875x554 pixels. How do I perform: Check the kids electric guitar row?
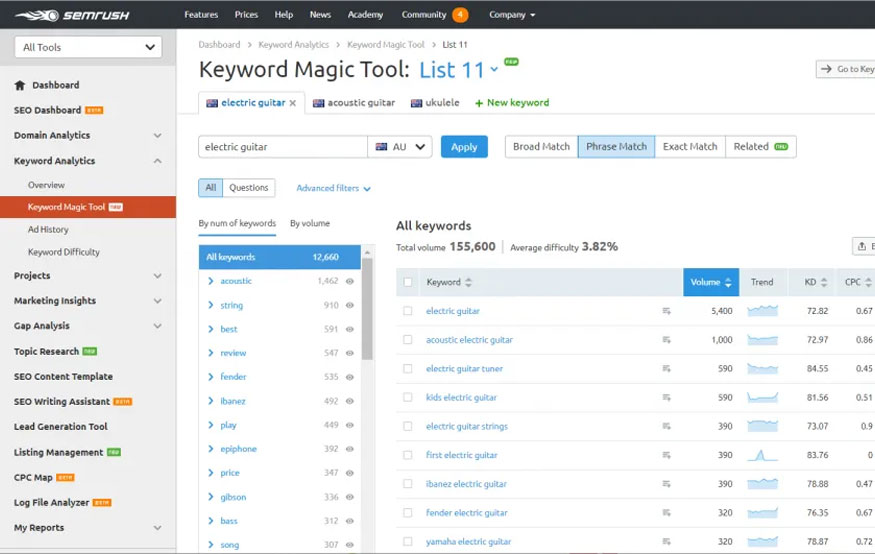click(x=408, y=397)
